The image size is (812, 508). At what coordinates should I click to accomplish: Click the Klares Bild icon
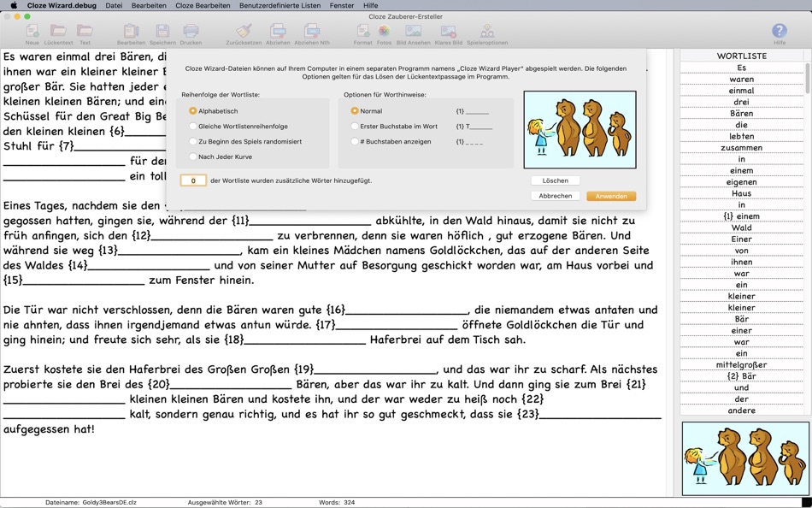point(449,31)
